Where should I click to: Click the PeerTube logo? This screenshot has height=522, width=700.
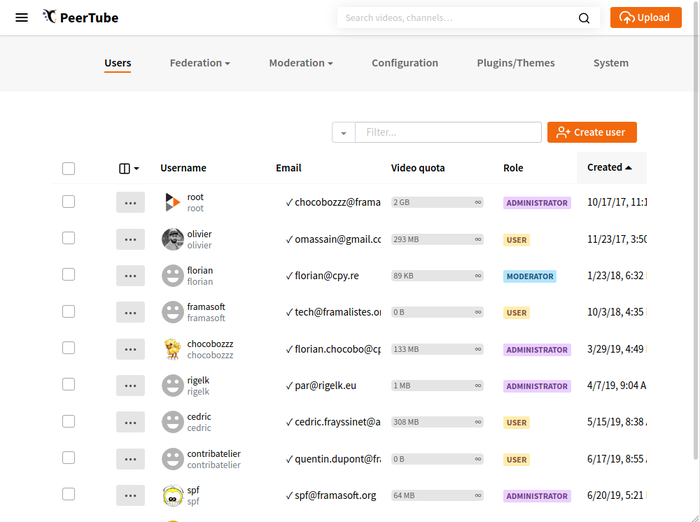click(x=81, y=17)
